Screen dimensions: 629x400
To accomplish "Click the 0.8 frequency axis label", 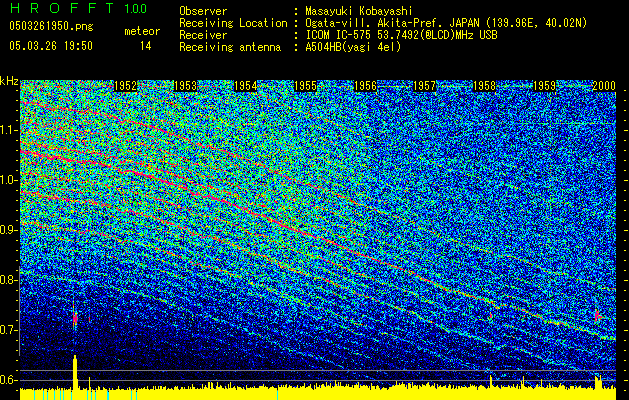I will (9, 280).
